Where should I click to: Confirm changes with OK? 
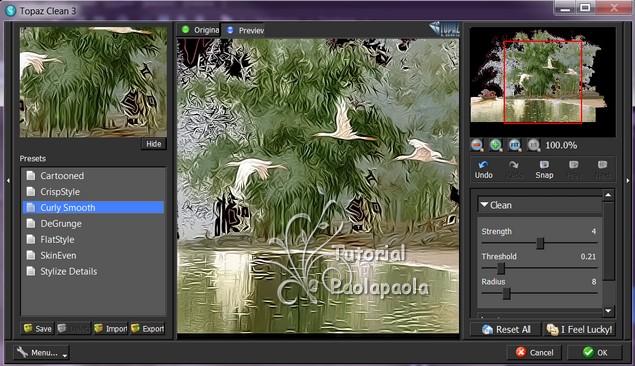click(x=595, y=352)
